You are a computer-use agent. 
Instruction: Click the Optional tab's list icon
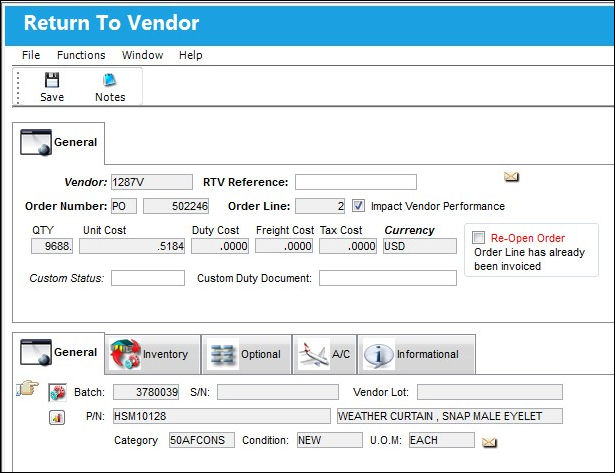[x=223, y=354]
